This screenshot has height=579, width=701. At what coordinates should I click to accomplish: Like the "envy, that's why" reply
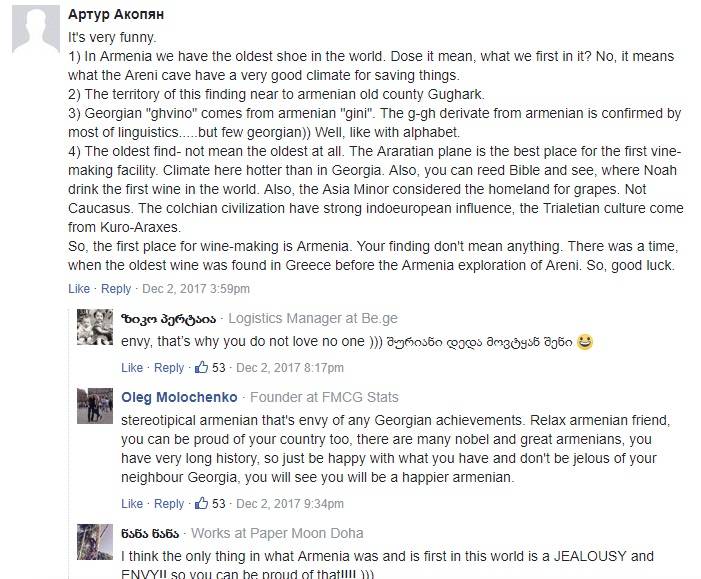click(x=132, y=368)
